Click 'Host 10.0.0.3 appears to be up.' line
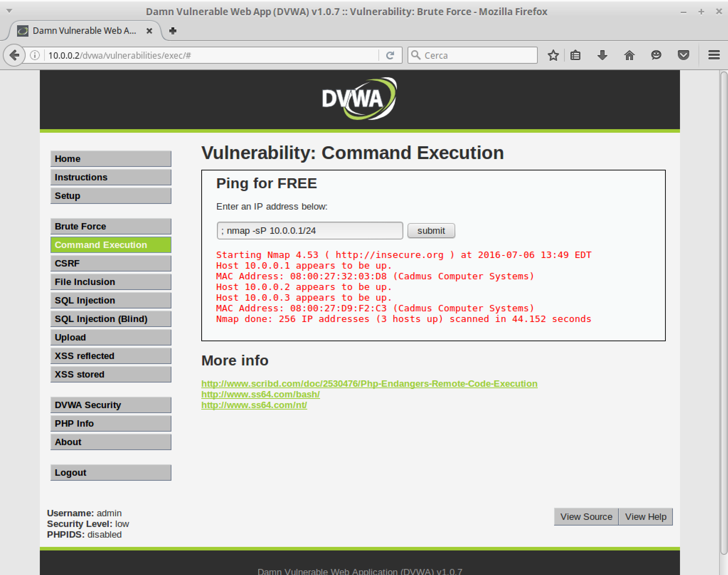Viewport: 728px width, 575px height. click(304, 297)
